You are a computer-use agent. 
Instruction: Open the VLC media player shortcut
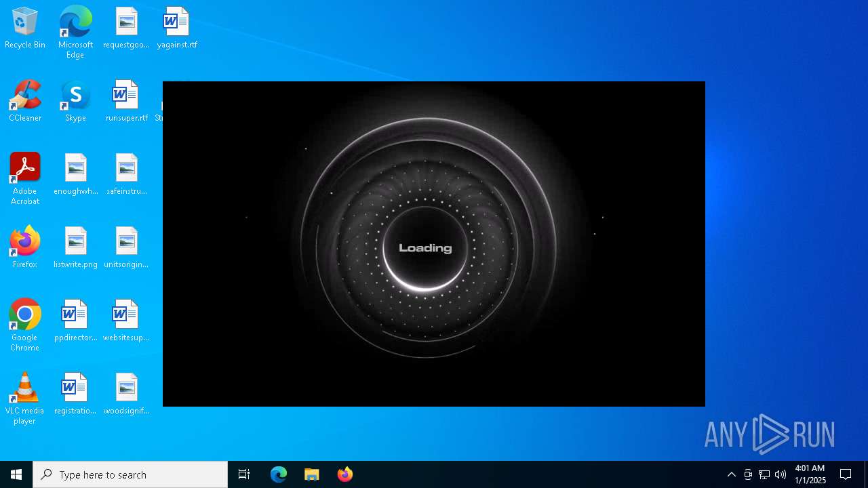click(25, 399)
